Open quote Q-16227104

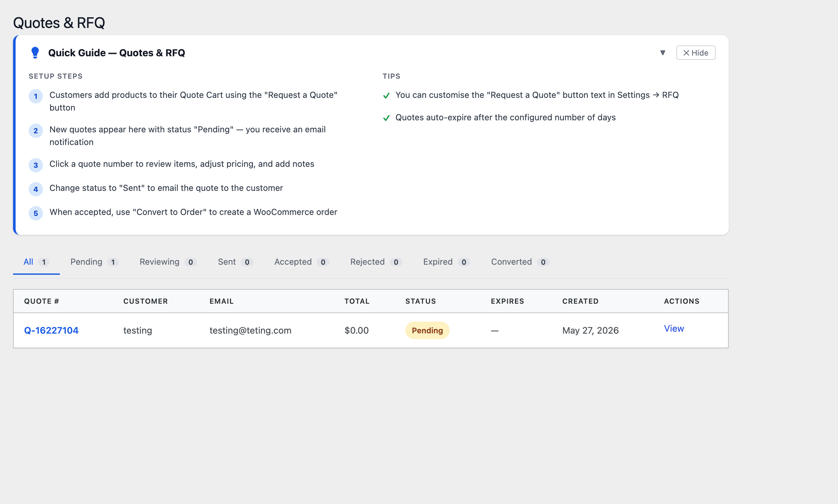tap(51, 330)
